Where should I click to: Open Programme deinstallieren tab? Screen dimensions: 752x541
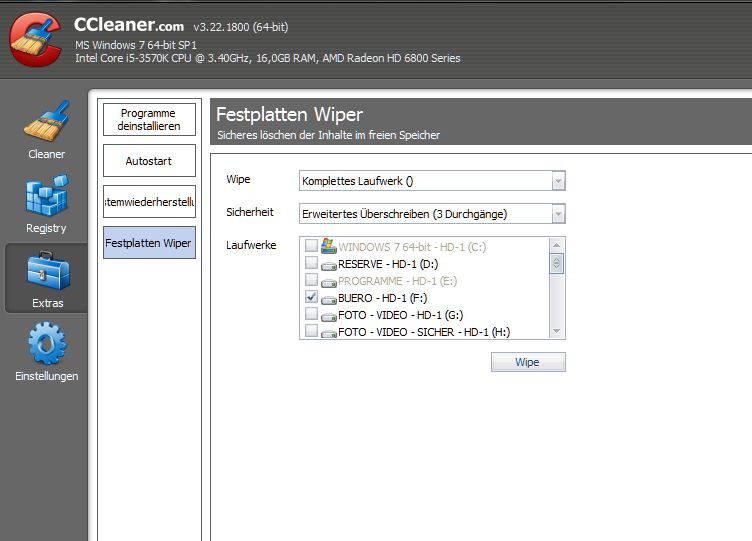(149, 119)
